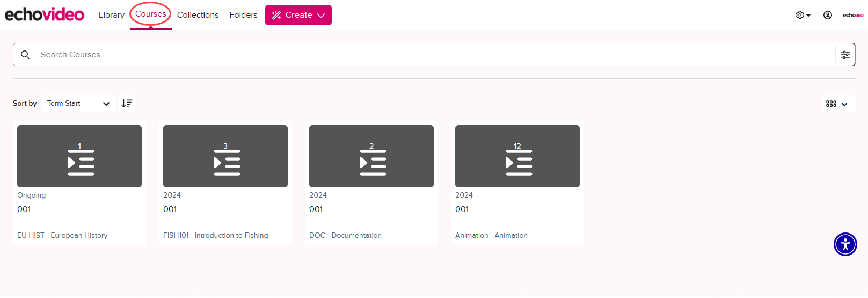Switch to the Collections tab
Screen dimensions: 868x298
click(198, 15)
